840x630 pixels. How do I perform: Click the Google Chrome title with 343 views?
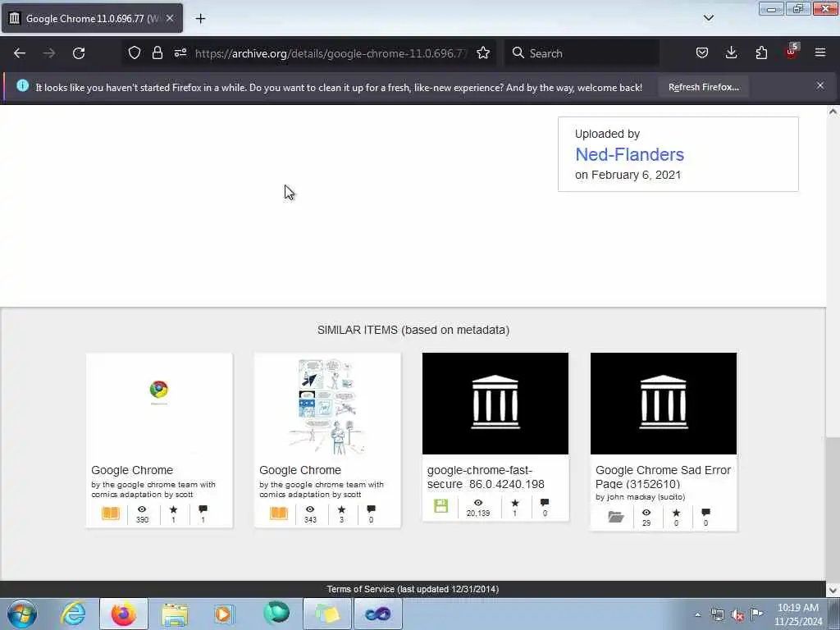pos(300,470)
